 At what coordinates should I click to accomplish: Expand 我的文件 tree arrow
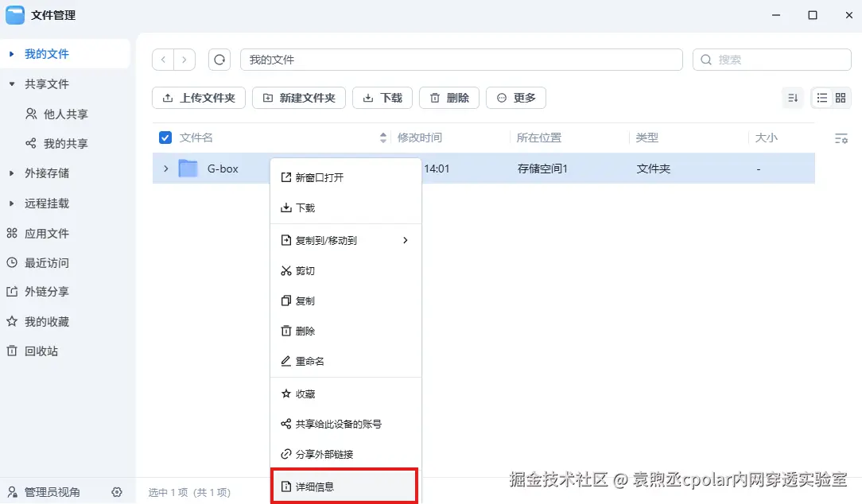tap(12, 54)
